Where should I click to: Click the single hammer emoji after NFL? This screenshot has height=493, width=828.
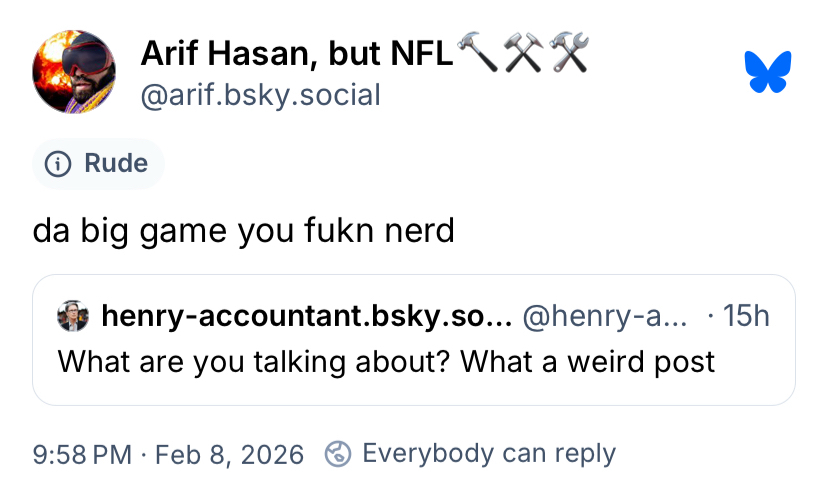[476, 51]
